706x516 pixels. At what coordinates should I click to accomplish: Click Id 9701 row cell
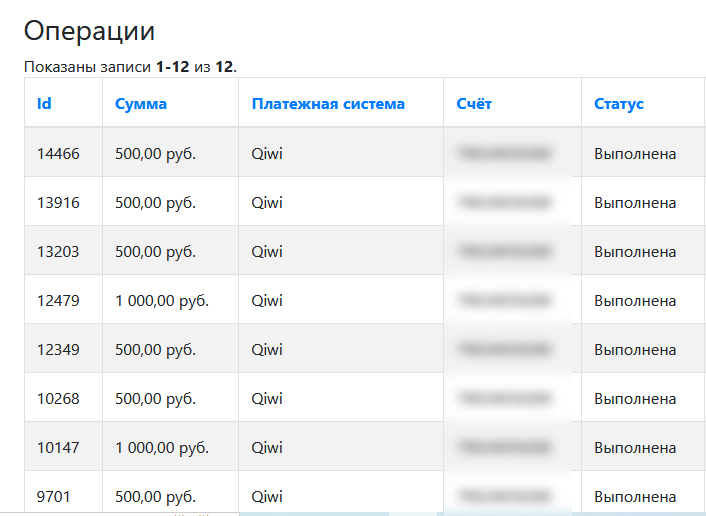pyautogui.click(x=54, y=496)
